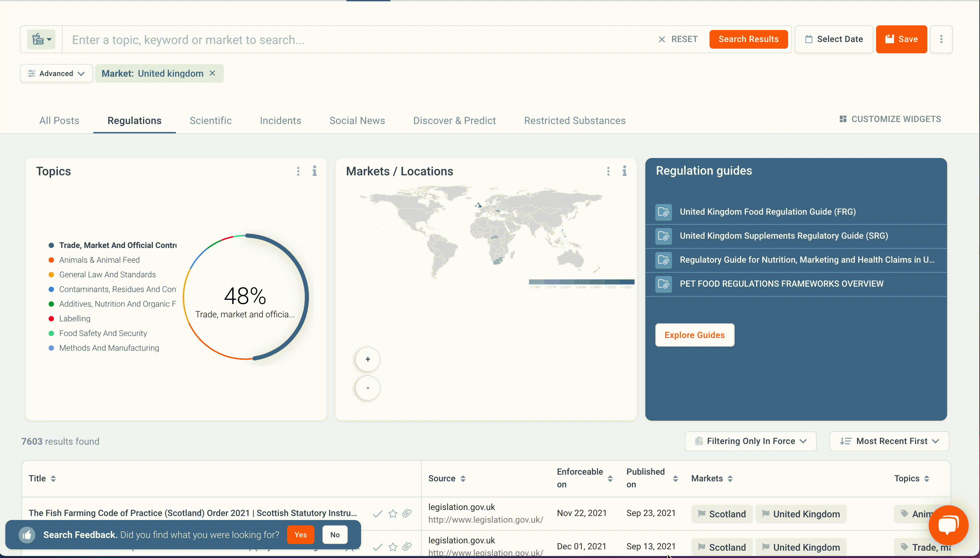The height and width of the screenshot is (558, 980).
Task: Toggle Labelling topic in chart legend
Action: [75, 318]
